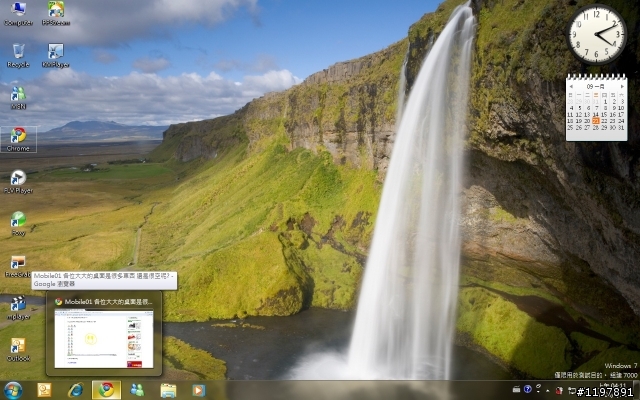Open the Computer desktop icon
Image resolution: width=640 pixels, height=400 pixels.
[x=18, y=14]
